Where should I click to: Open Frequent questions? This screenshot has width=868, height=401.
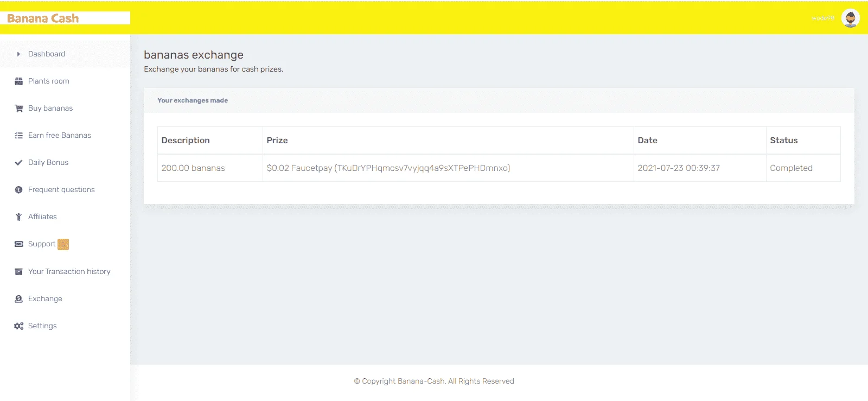(x=61, y=190)
